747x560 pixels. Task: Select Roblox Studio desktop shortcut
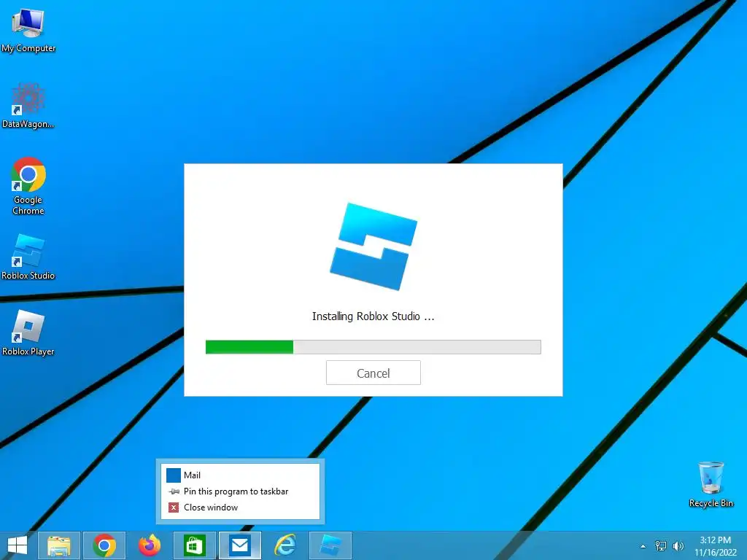coord(28,257)
